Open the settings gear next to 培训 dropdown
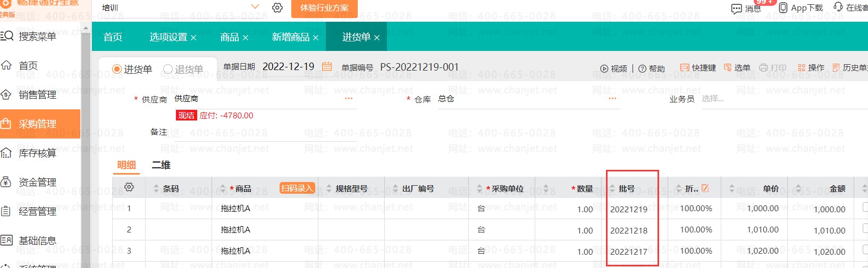The width and height of the screenshot is (868, 268). pyautogui.click(x=277, y=7)
